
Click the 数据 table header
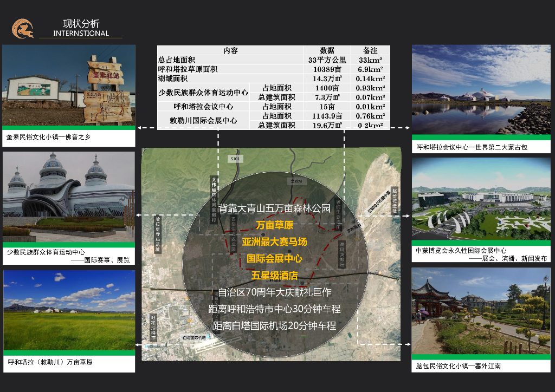(x=327, y=50)
